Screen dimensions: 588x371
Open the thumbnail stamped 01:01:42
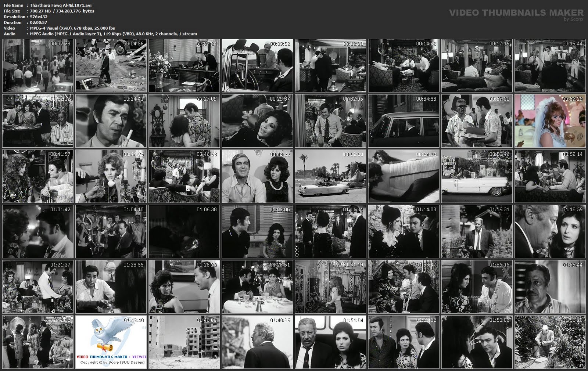38,231
